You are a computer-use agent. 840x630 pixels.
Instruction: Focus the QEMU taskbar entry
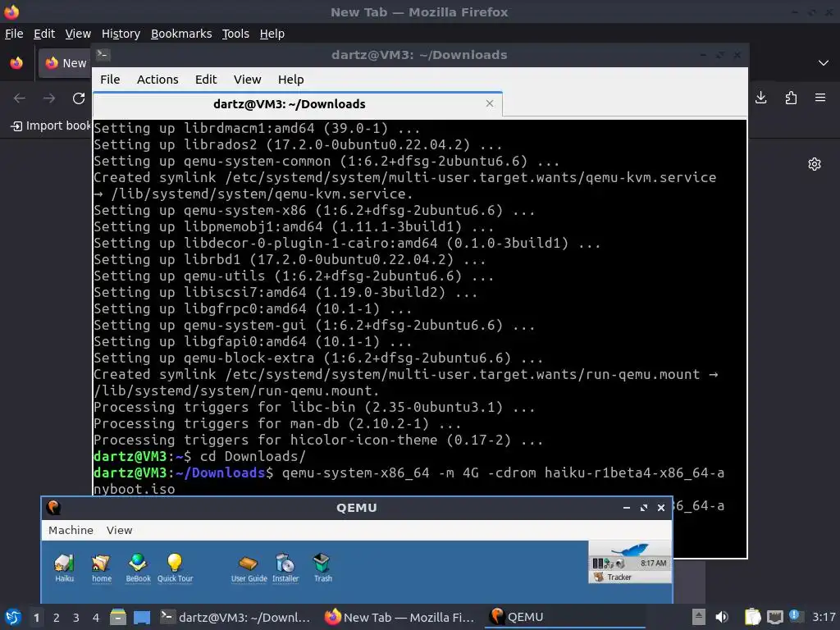coord(564,617)
